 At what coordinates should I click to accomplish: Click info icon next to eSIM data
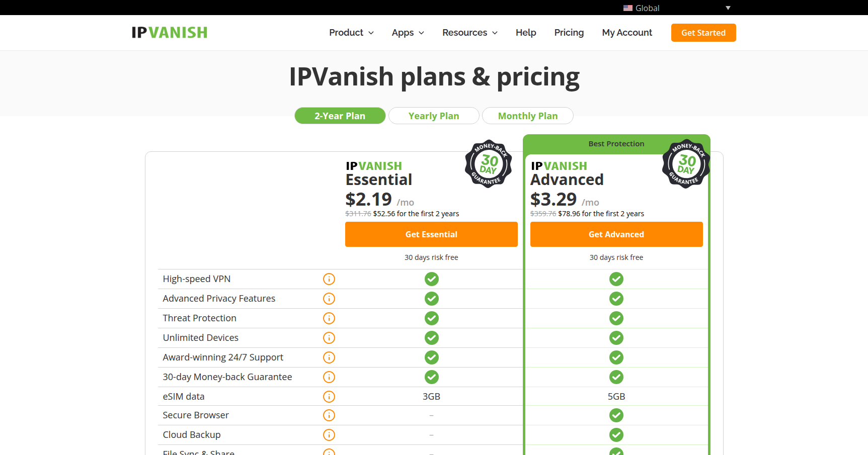point(329,397)
